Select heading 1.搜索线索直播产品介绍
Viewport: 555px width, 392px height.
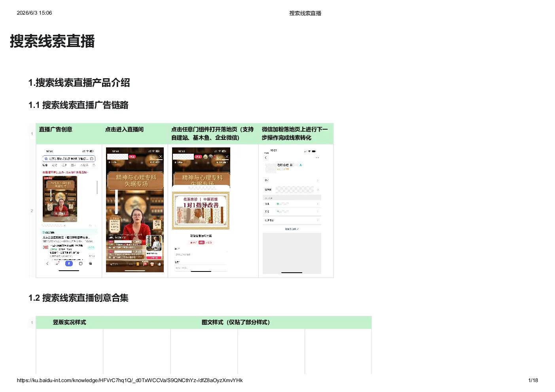coord(79,83)
